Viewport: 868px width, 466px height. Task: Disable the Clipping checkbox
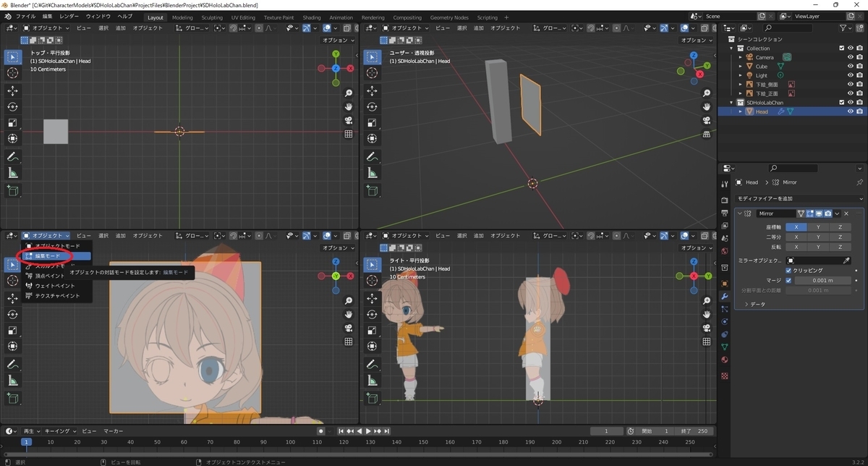(x=789, y=271)
